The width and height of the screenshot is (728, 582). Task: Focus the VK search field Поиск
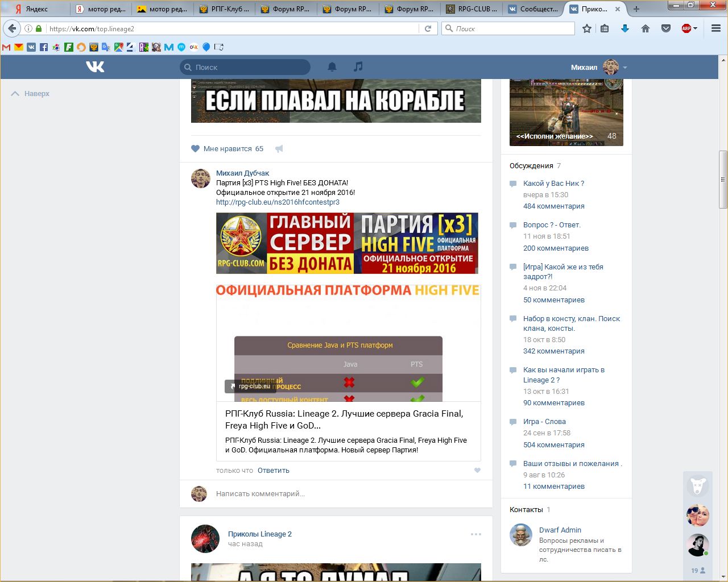tap(245, 67)
